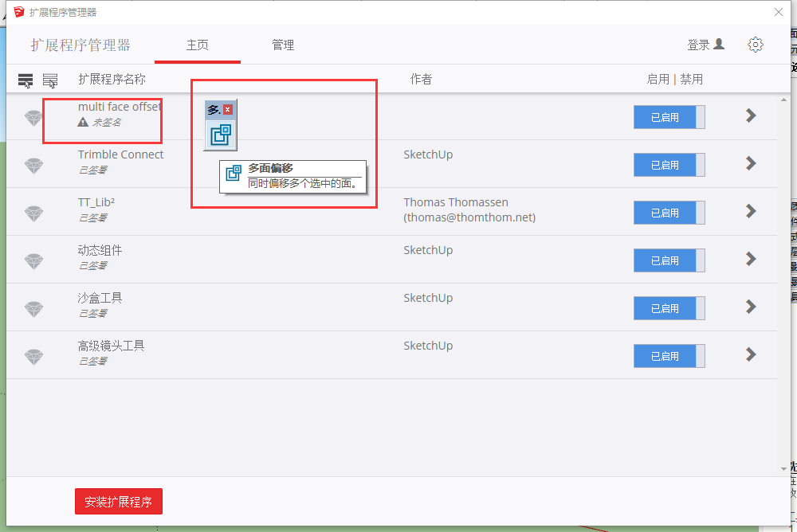This screenshot has height=532, width=797.
Task: Select the 动态组件 extension name
Action: (100, 250)
